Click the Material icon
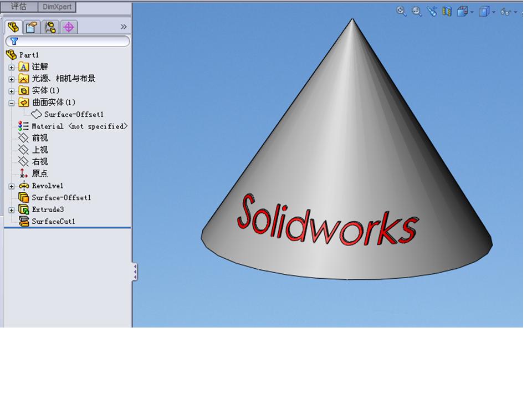 point(23,126)
